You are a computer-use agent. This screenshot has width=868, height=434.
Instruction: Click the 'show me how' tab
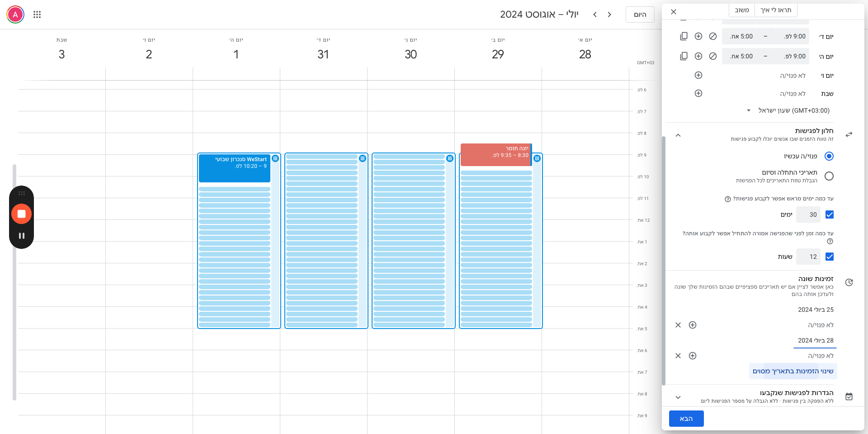(x=776, y=10)
